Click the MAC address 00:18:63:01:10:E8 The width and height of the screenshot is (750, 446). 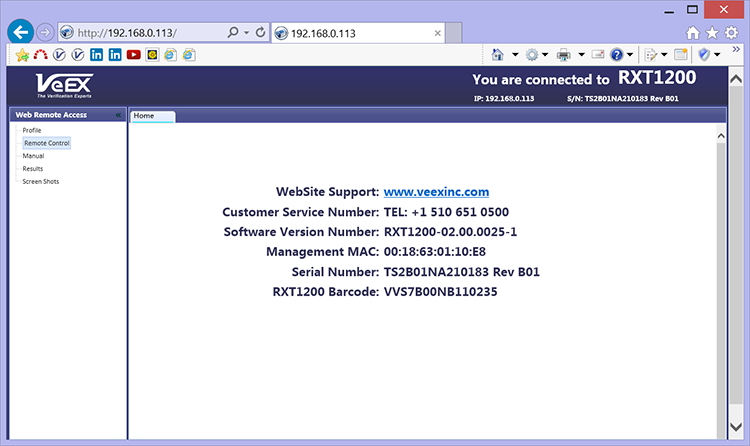[434, 252]
